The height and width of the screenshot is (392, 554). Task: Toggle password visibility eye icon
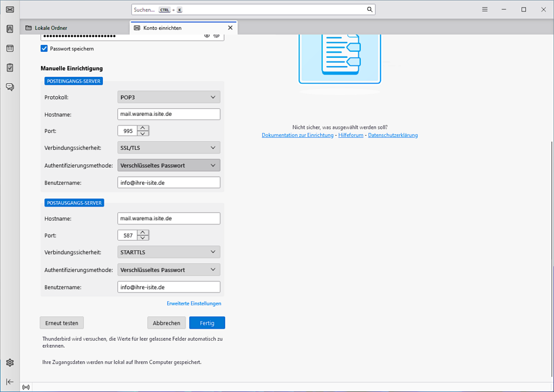(207, 36)
